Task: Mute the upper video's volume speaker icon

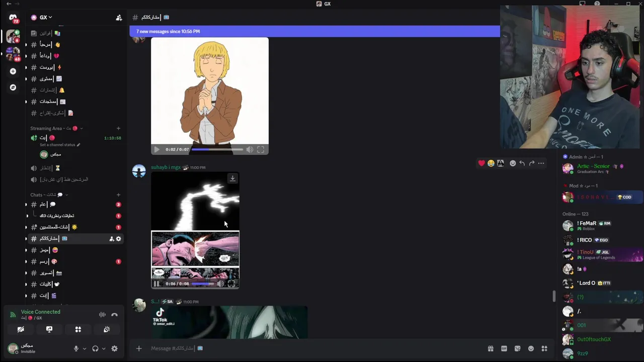Action: click(x=250, y=149)
